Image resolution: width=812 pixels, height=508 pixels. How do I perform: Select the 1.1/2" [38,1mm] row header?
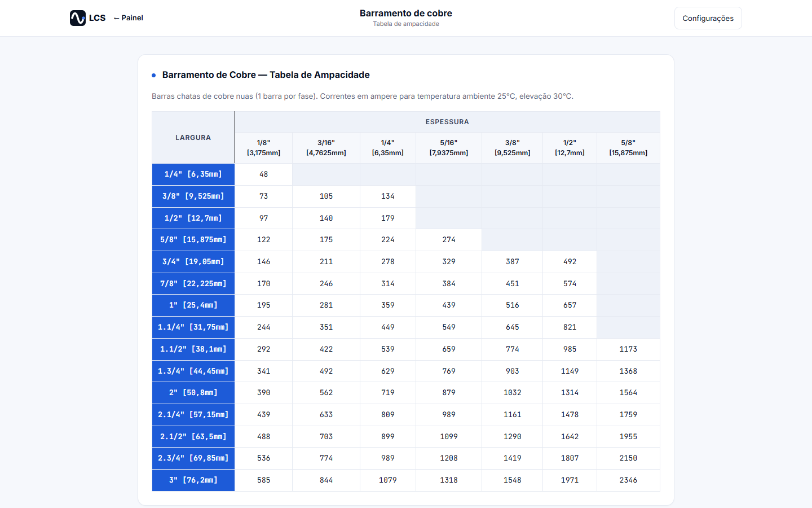click(x=193, y=349)
